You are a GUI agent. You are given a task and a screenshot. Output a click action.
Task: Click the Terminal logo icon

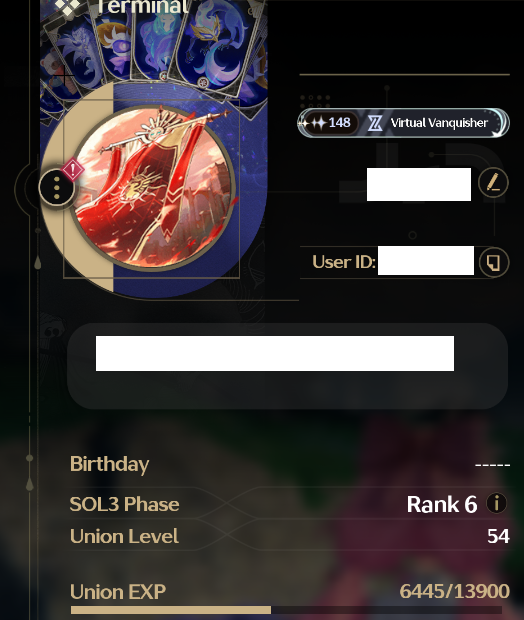pos(68,8)
